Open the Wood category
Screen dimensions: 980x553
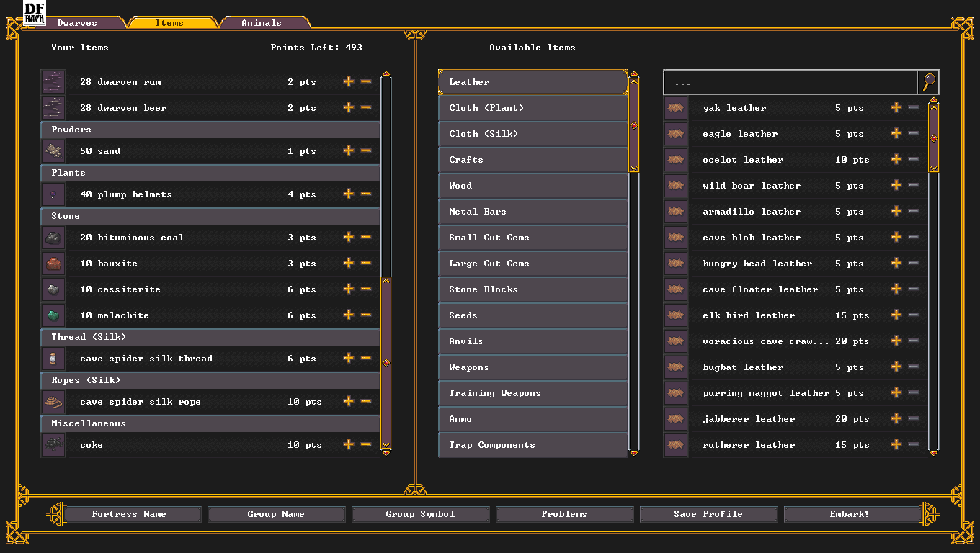[533, 186]
